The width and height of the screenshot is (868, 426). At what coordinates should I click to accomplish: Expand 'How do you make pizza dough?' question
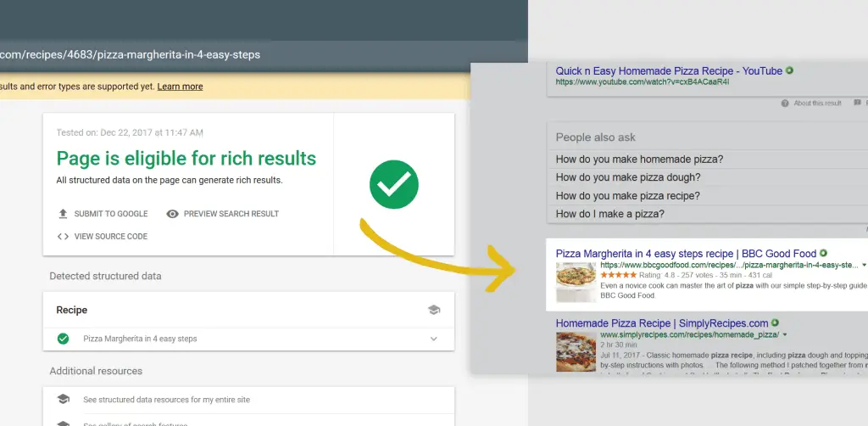coord(711,178)
